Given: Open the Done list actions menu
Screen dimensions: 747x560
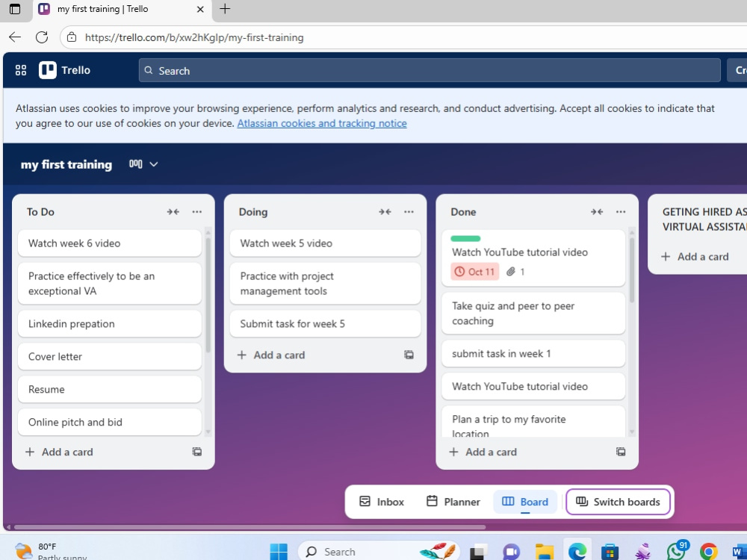Looking at the screenshot, I should pos(621,212).
